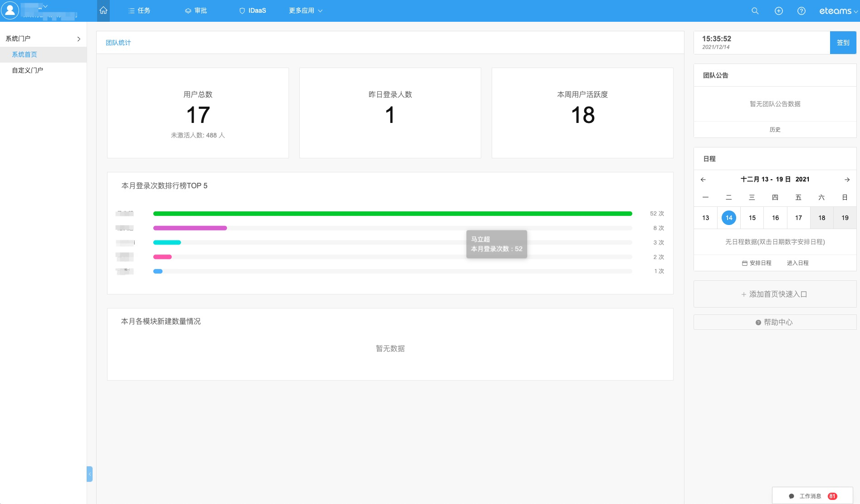
Task: Click the 签到 check-in button
Action: pos(843,43)
